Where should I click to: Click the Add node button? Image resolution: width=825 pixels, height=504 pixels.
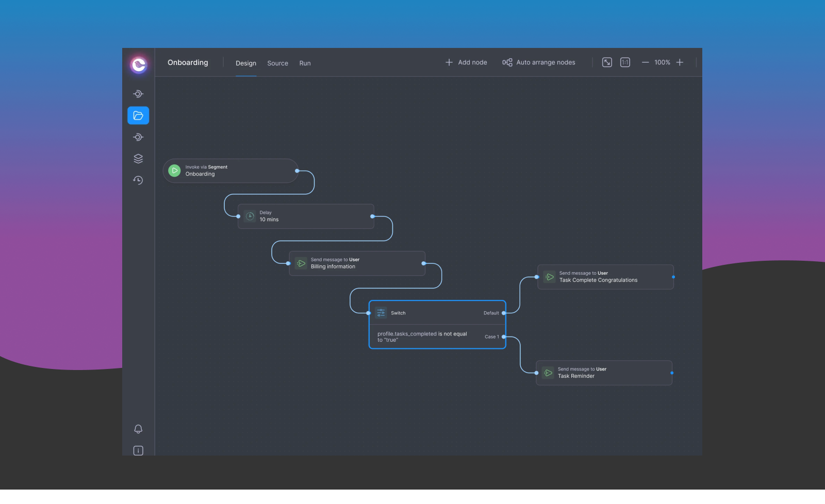click(x=466, y=62)
